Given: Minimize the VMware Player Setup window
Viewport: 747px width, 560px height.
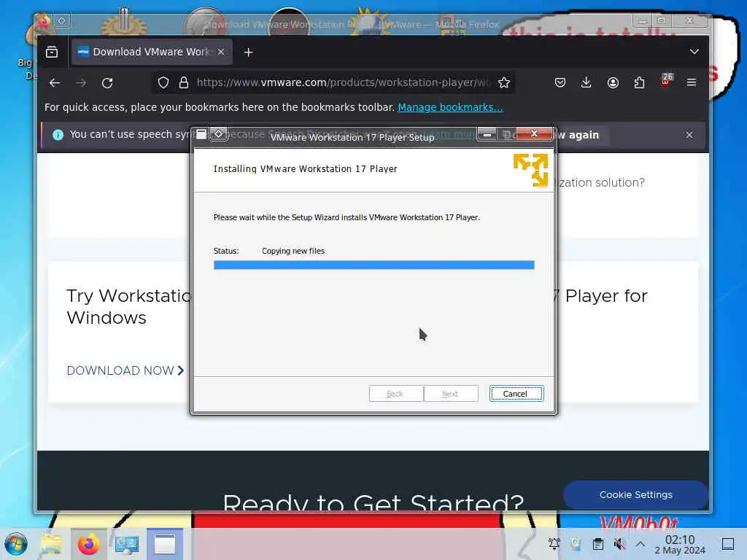Looking at the screenshot, I should click(487, 135).
